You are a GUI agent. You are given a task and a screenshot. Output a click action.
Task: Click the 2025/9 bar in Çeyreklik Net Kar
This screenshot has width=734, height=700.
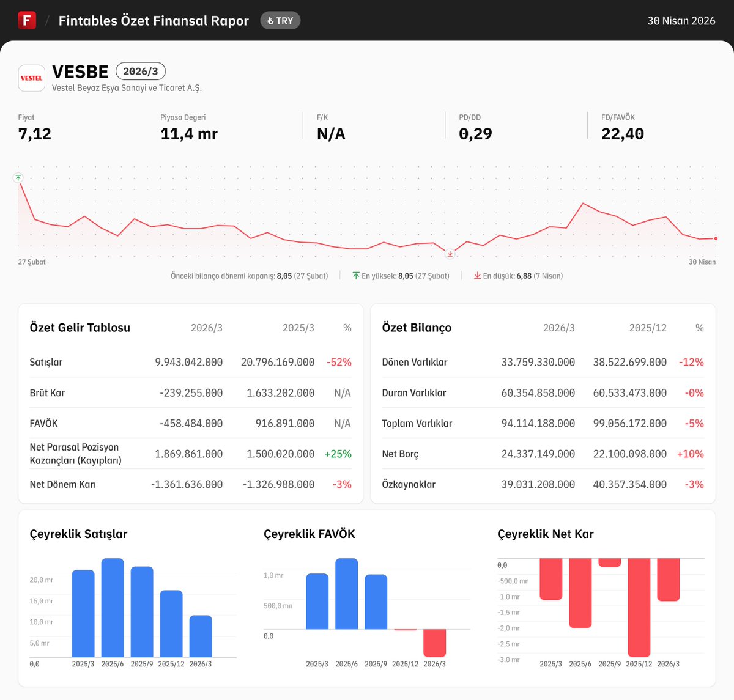610,562
